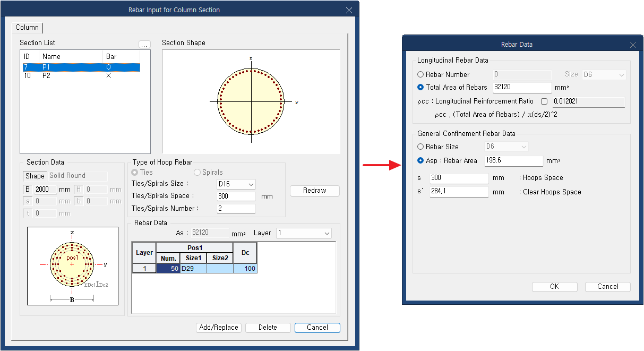Viewport: 644px width, 351px height.
Task: Click Delete in the column dialog
Action: [x=268, y=328]
